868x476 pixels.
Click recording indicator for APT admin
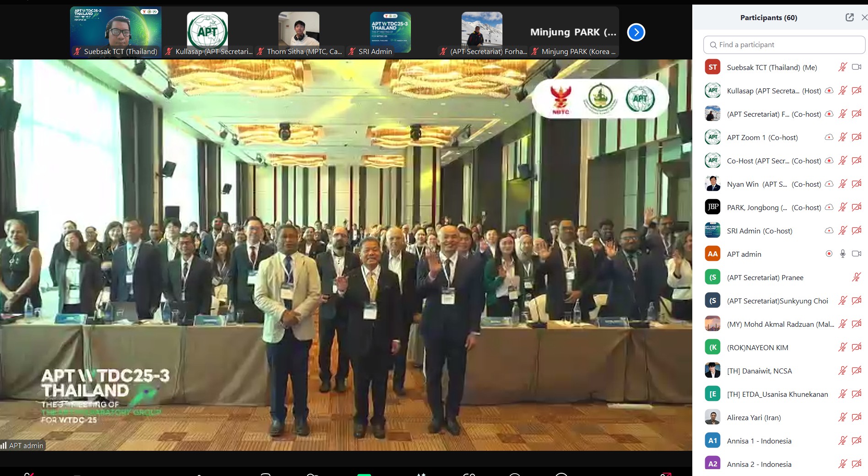[829, 254]
